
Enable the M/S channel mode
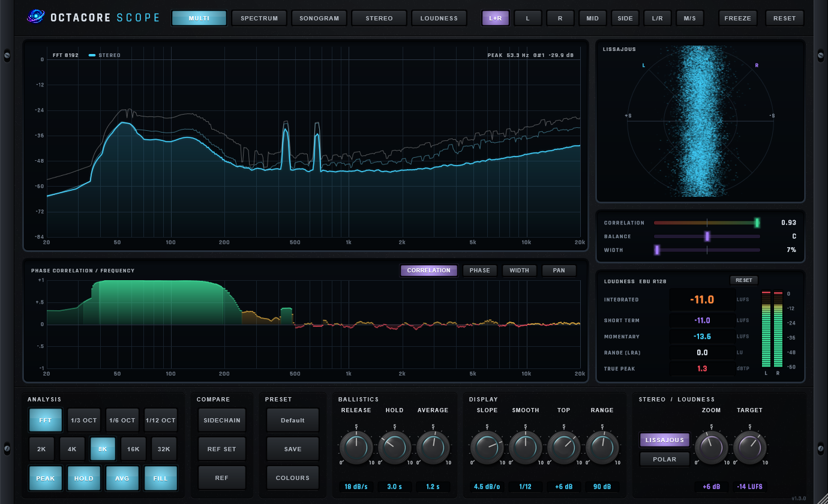[x=690, y=18]
